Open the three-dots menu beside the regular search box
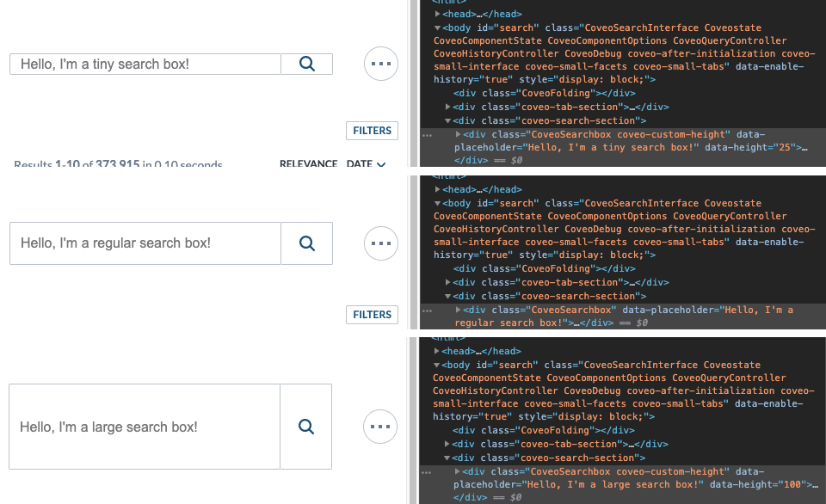This screenshot has width=826, height=504. [x=381, y=243]
